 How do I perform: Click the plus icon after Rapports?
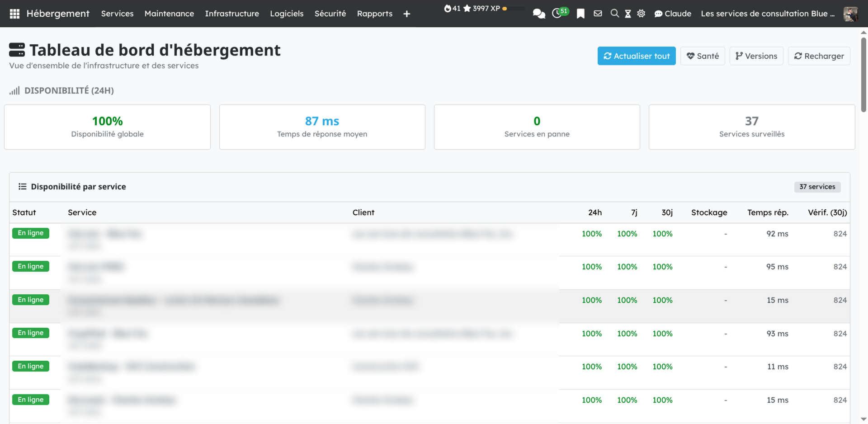point(406,14)
